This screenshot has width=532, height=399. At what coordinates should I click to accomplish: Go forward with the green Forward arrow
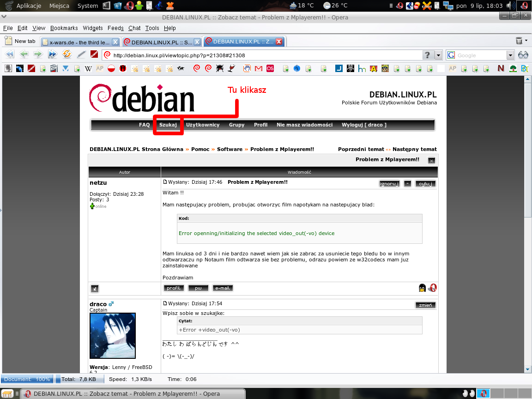(x=38, y=54)
